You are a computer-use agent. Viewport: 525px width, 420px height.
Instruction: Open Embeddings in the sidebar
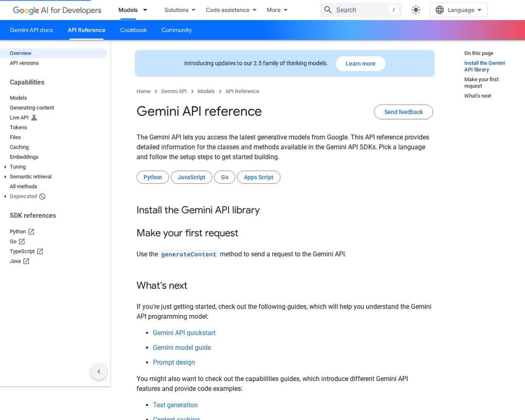pyautogui.click(x=24, y=157)
